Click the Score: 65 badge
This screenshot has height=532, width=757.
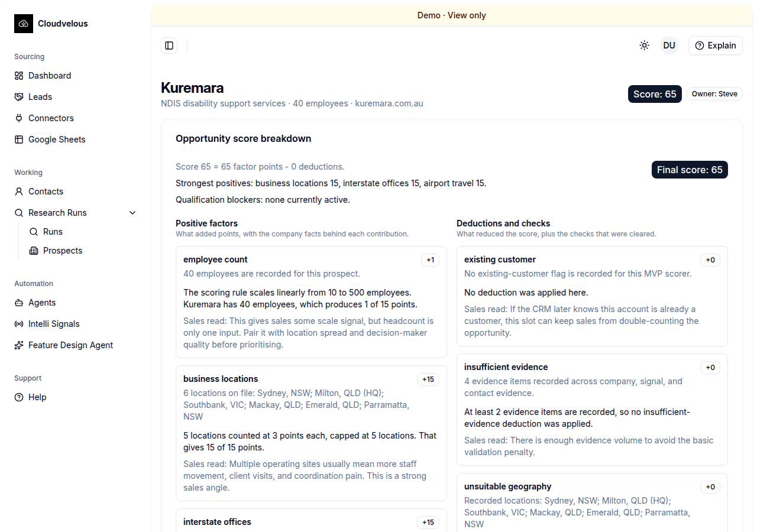pyautogui.click(x=655, y=94)
